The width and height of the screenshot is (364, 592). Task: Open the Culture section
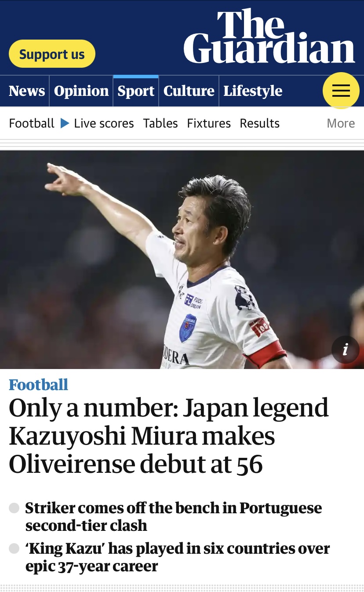(x=189, y=91)
